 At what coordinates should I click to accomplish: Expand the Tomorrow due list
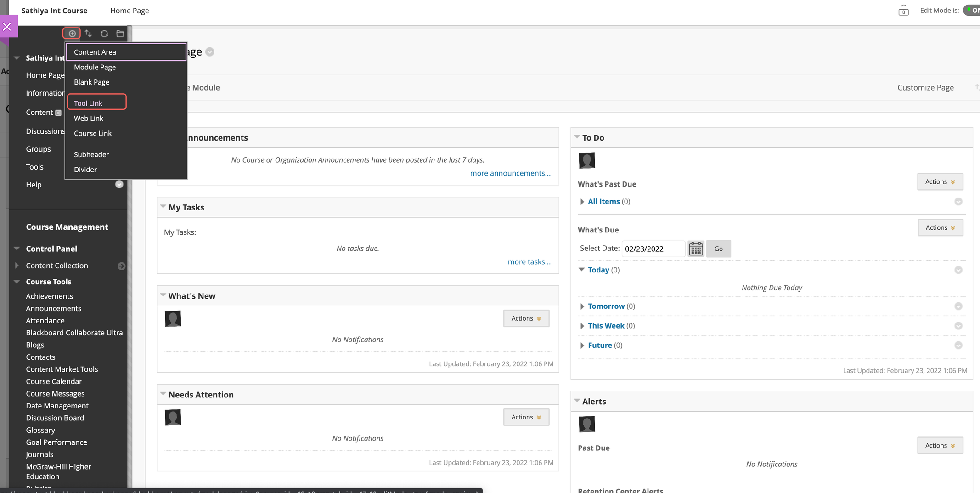[x=582, y=306]
